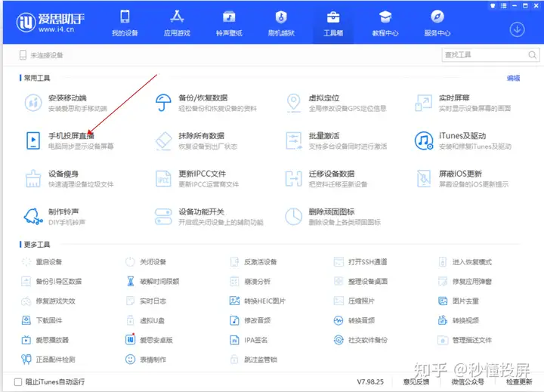Open 更新IPCC文件 icon
The image size is (544, 392).
coord(163,179)
